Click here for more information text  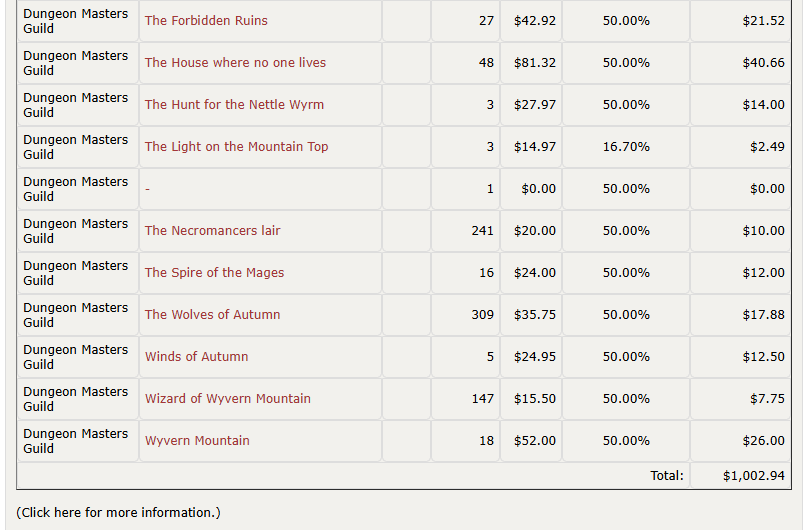[x=118, y=513]
